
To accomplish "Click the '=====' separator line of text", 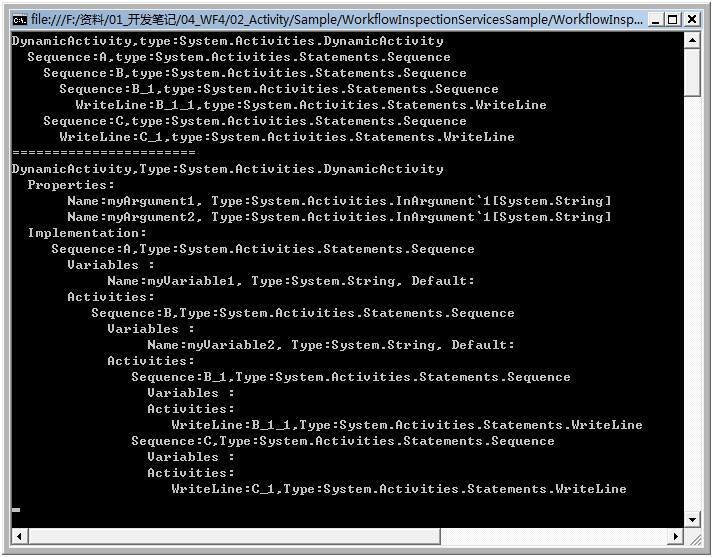I will [x=104, y=152].
